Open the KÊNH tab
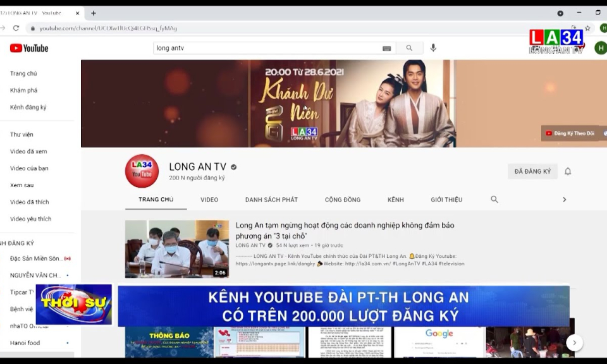 pyautogui.click(x=396, y=200)
